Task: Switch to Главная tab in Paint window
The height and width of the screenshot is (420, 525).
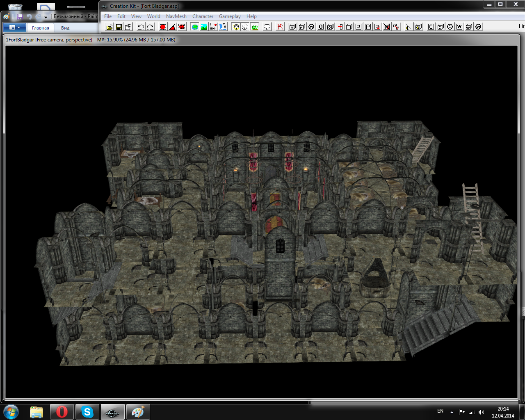Action: (41, 28)
